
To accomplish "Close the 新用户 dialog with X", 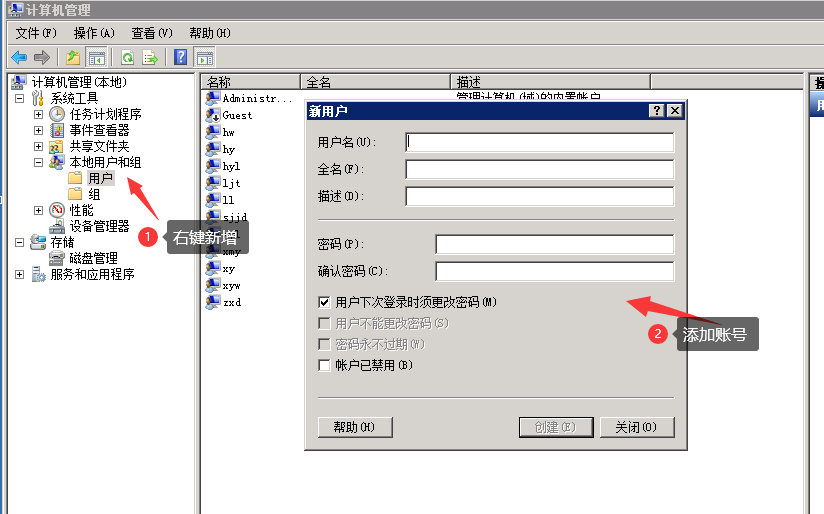I will pyautogui.click(x=675, y=110).
